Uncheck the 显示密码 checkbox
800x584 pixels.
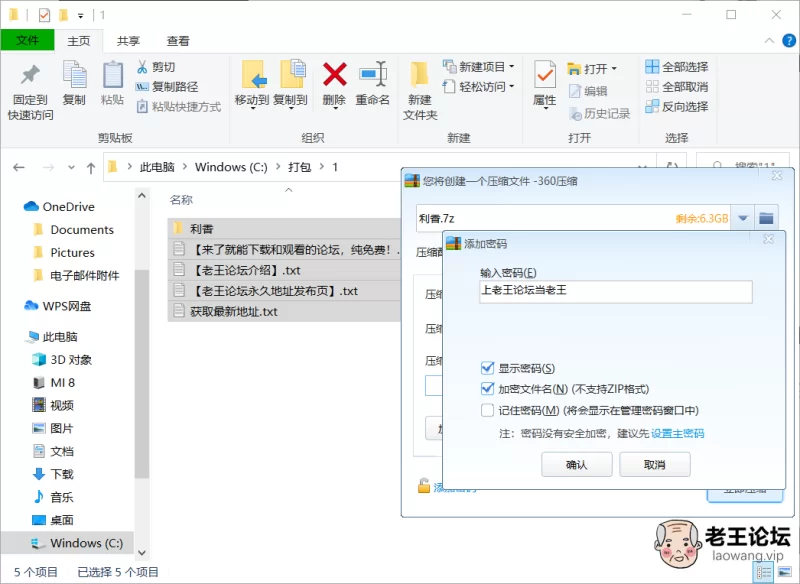[487, 368]
